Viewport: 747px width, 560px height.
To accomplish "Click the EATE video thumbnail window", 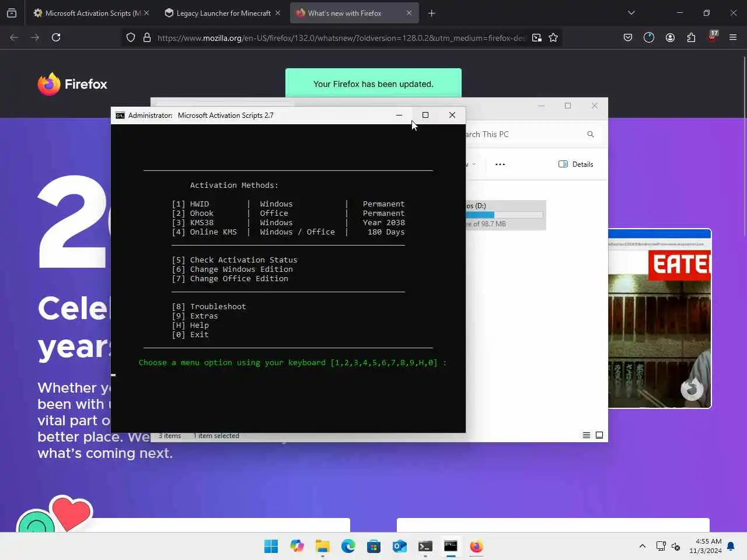I will (x=659, y=318).
